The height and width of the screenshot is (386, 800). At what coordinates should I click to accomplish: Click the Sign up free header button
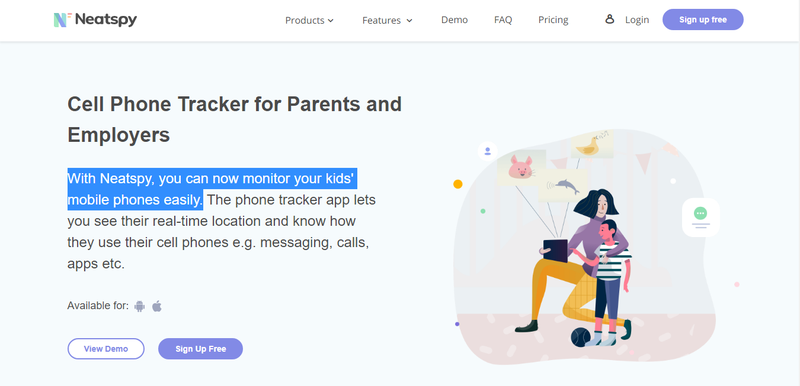pos(703,19)
